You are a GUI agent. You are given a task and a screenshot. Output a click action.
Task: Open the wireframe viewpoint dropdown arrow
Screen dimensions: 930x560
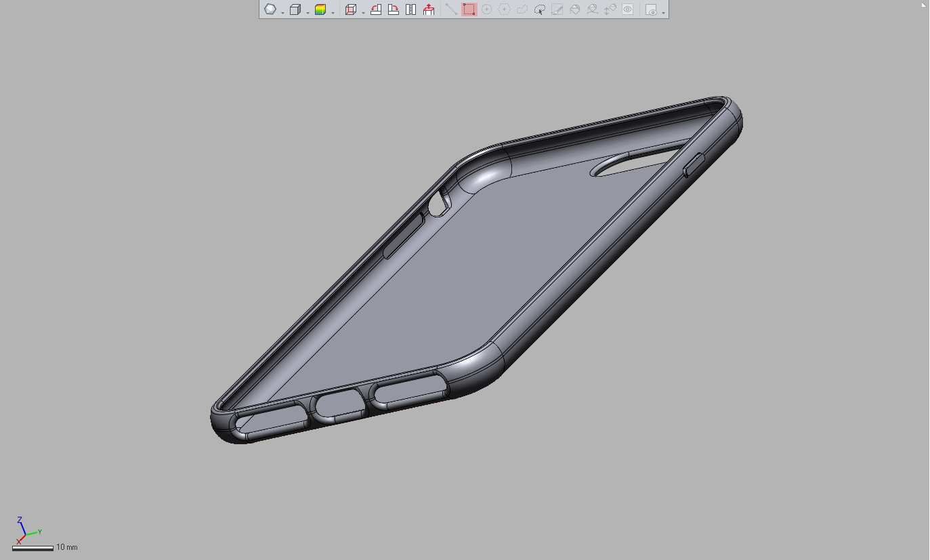364,12
